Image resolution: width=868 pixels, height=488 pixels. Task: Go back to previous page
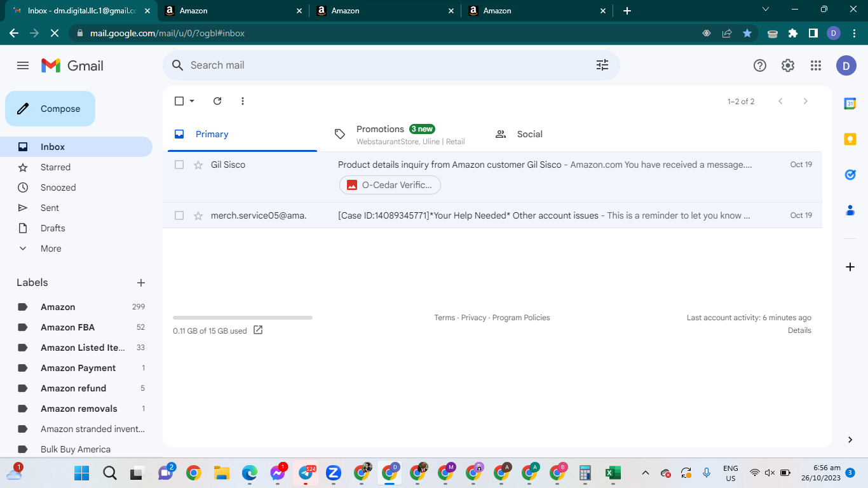(14, 33)
